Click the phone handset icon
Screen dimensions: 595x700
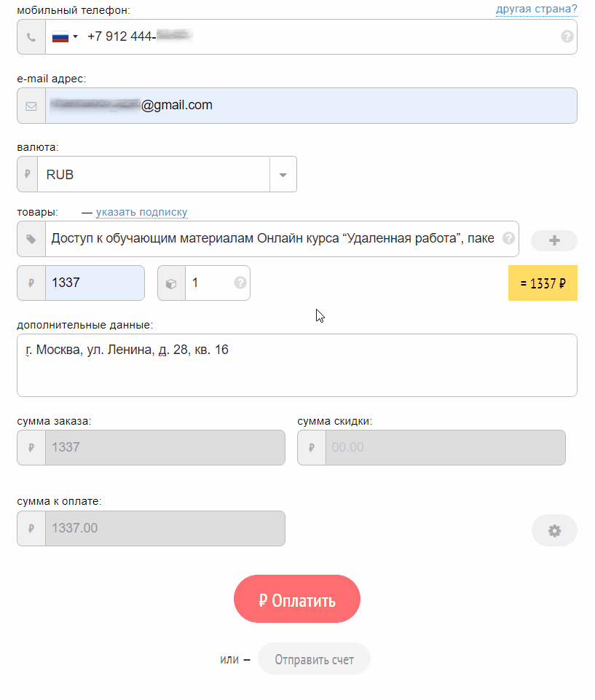pos(31,36)
